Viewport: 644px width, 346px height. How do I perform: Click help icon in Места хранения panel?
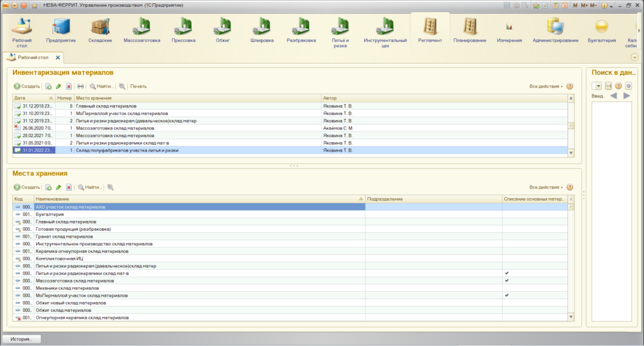coord(570,187)
